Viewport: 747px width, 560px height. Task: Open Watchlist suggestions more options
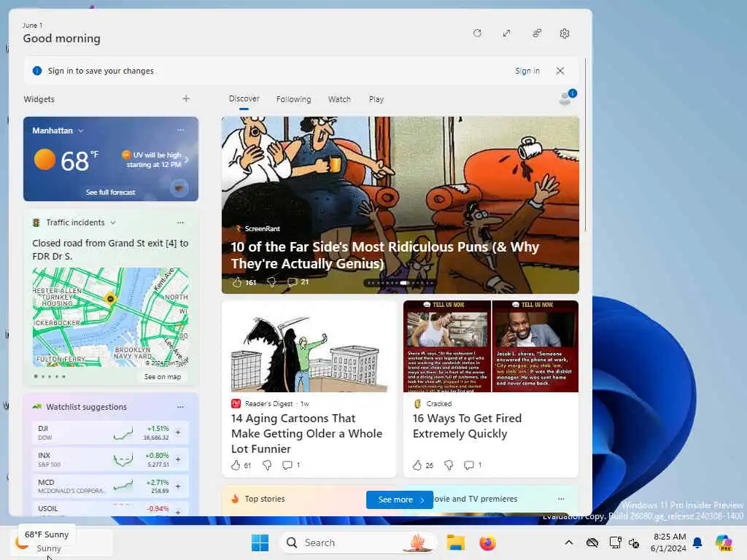coord(180,407)
